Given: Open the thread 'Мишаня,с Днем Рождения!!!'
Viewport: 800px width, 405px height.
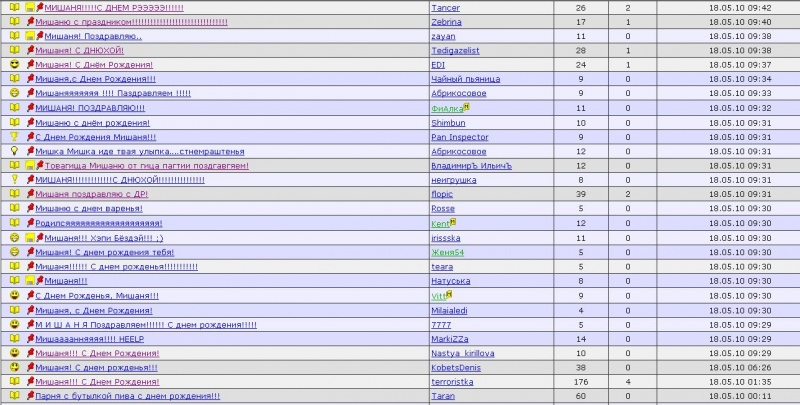Looking at the screenshot, I should 95,79.
